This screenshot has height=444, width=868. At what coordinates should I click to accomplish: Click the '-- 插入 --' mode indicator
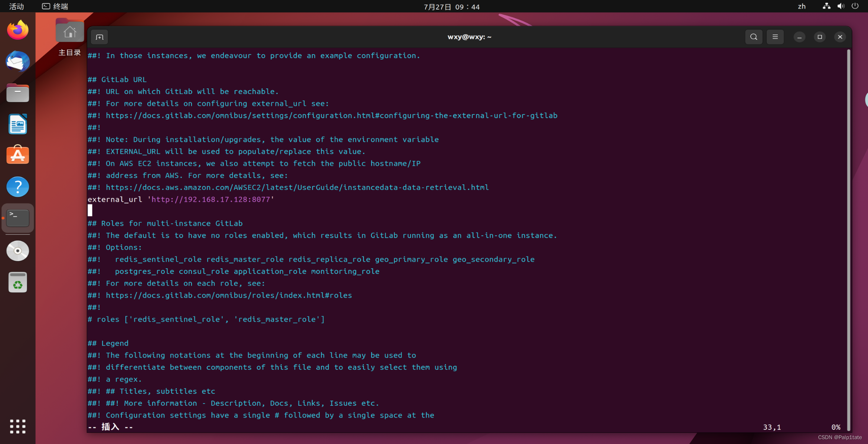[110, 427]
